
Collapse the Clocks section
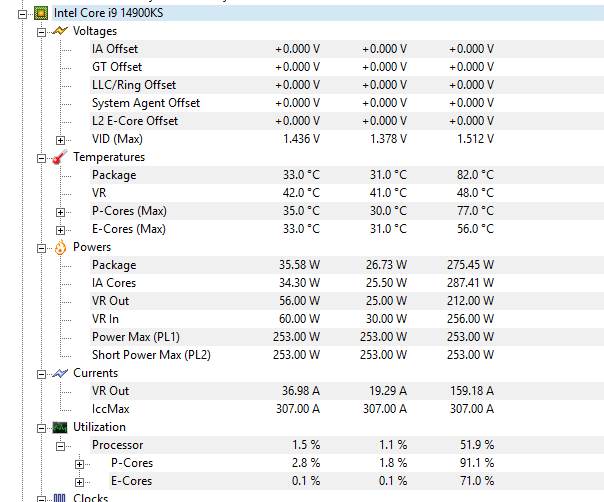tap(41, 499)
